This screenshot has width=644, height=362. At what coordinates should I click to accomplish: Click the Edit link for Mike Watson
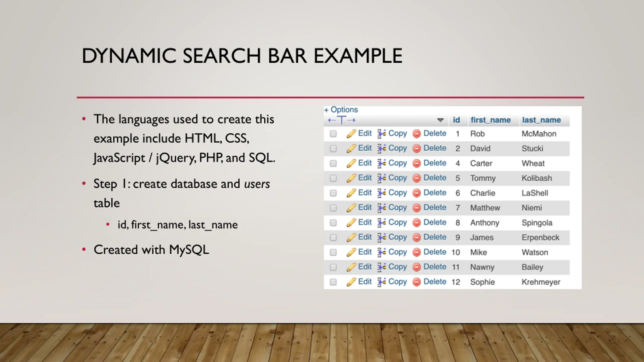[x=365, y=252]
